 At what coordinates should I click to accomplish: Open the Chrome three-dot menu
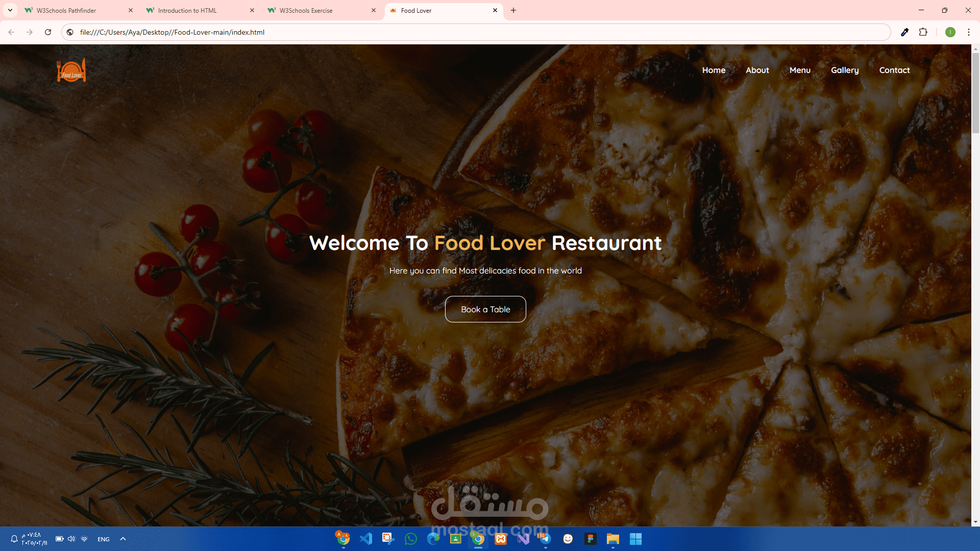click(968, 32)
